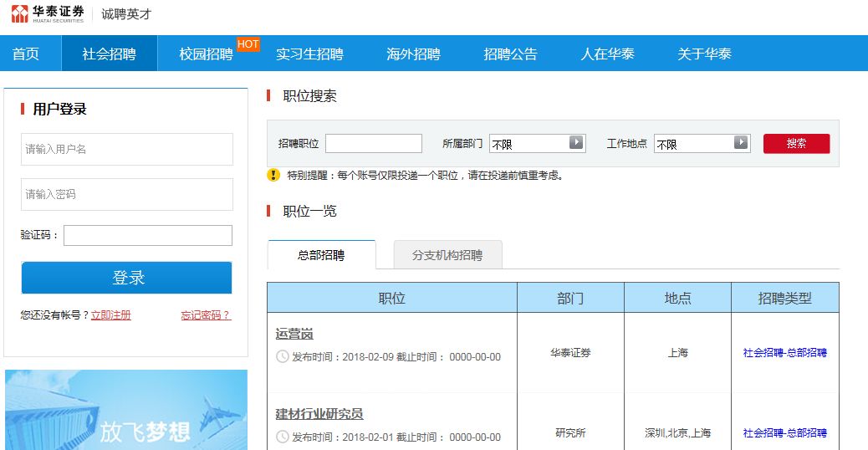Viewport: 868px width, 450px height.
Task: Open 人在华泰 navigation item
Action: tap(607, 54)
